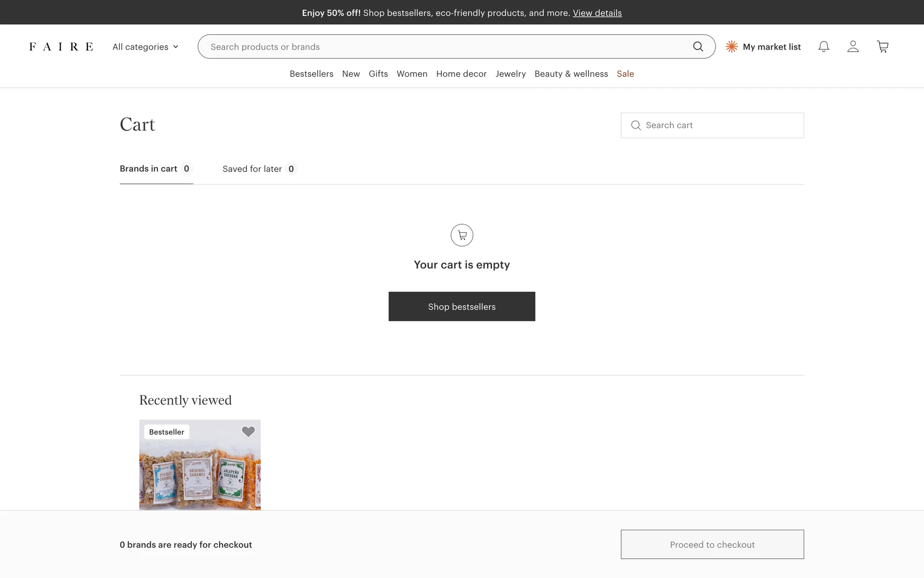The height and width of the screenshot is (578, 924).
Task: Click the Proceed to checkout button
Action: pos(712,544)
